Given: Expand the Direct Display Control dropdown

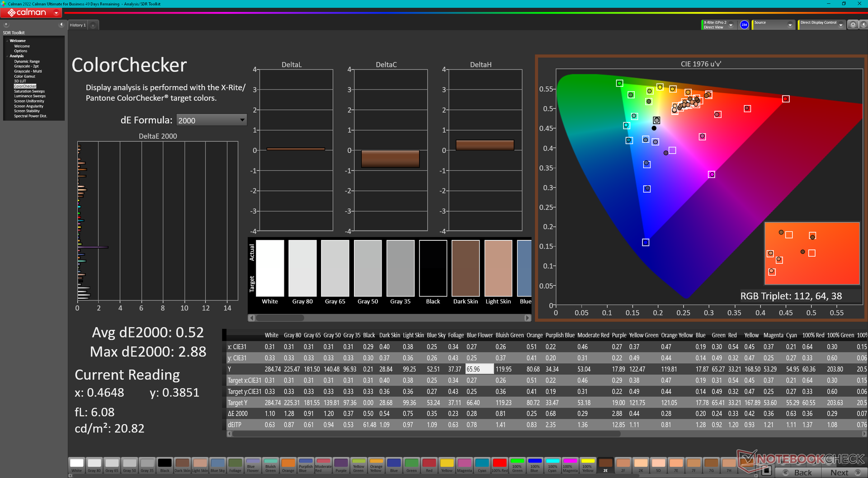Looking at the screenshot, I should [x=840, y=25].
